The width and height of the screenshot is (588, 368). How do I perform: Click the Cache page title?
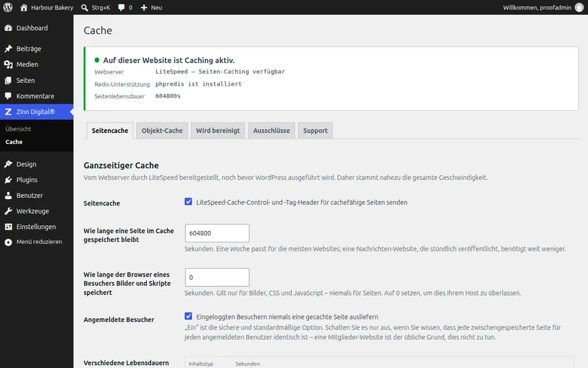coord(98,31)
